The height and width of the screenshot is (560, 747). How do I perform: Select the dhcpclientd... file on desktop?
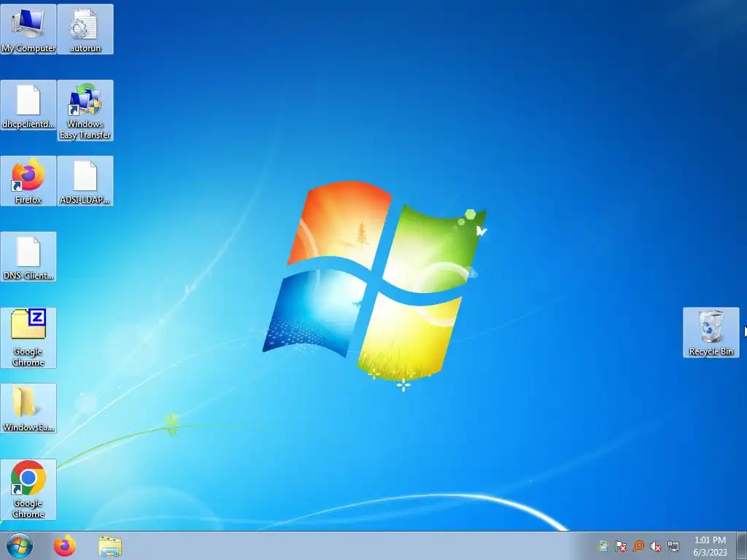(x=28, y=105)
